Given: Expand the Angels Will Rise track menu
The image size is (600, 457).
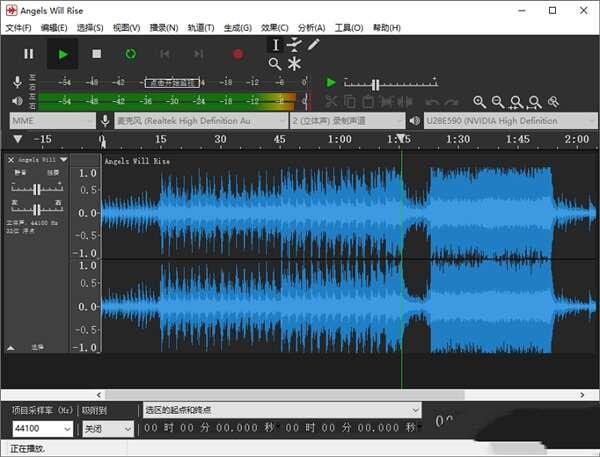Looking at the screenshot, I should tap(64, 159).
